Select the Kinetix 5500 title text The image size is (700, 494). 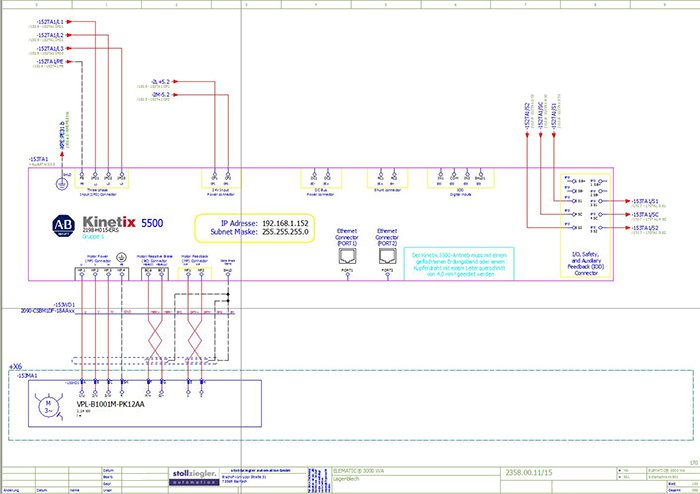coord(123,222)
